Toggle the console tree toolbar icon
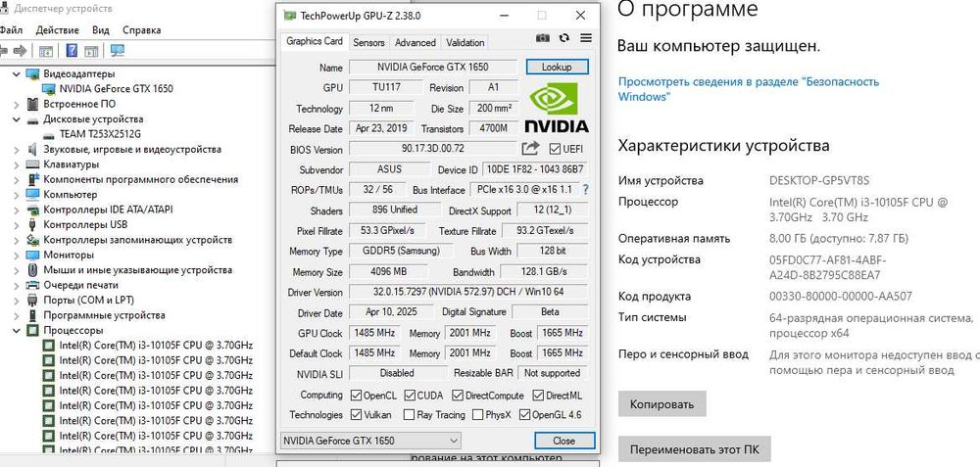Screen dimensions: 980x467 pyautogui.click(x=46, y=51)
